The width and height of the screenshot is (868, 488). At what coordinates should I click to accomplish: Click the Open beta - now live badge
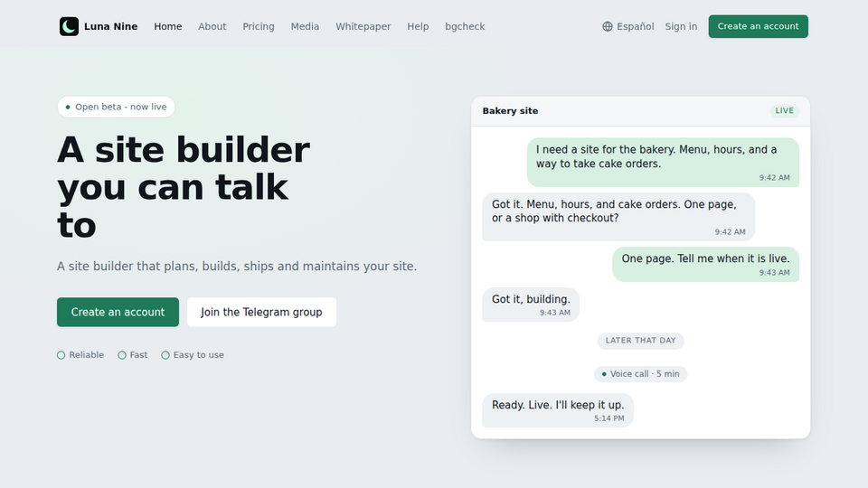point(117,107)
